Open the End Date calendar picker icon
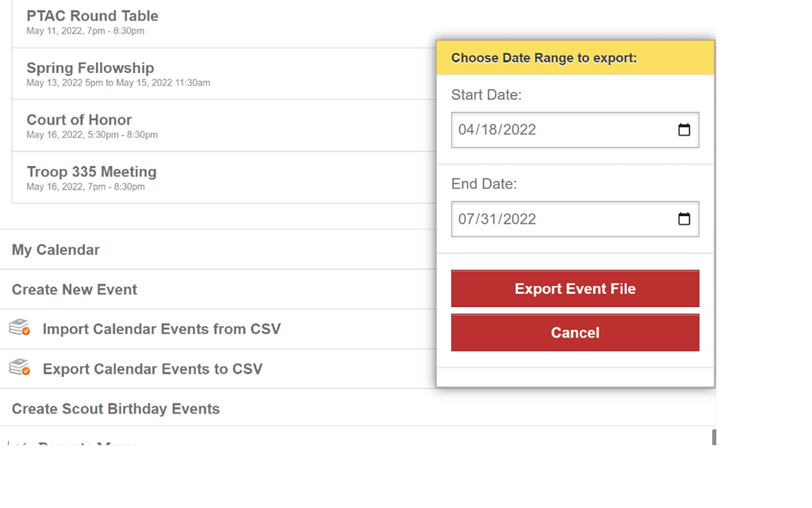 pyautogui.click(x=684, y=219)
